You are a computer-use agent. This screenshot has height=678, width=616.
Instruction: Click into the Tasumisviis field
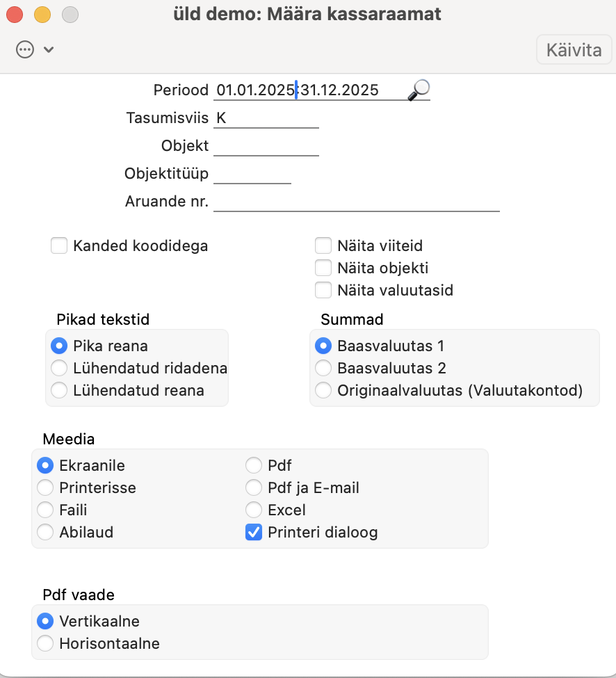[x=266, y=118]
